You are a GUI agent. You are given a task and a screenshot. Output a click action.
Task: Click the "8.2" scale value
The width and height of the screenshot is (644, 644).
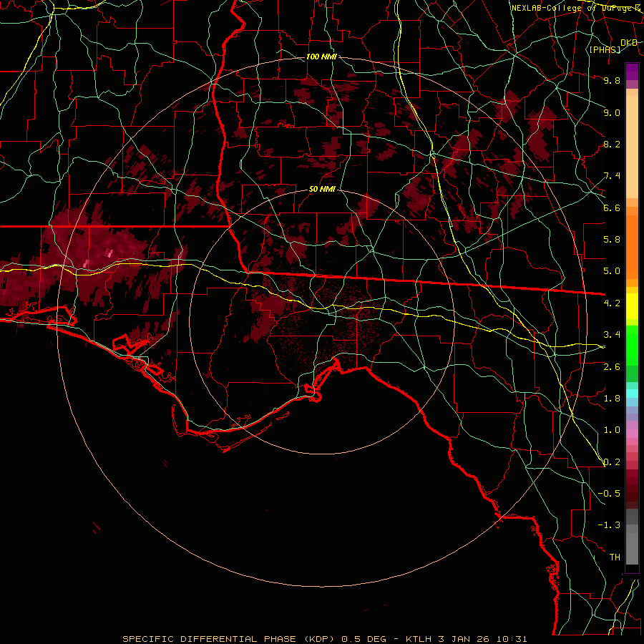612,144
